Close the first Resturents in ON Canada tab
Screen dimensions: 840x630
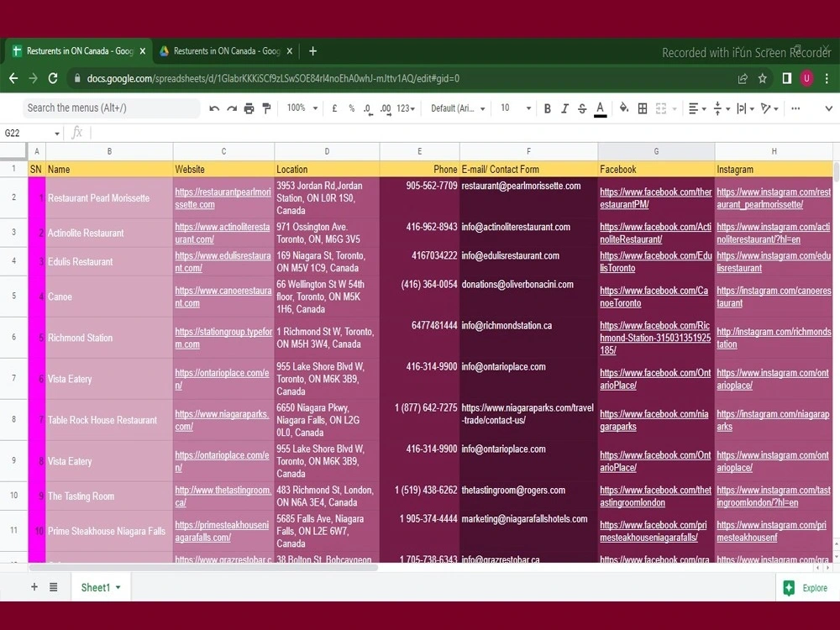tap(143, 51)
